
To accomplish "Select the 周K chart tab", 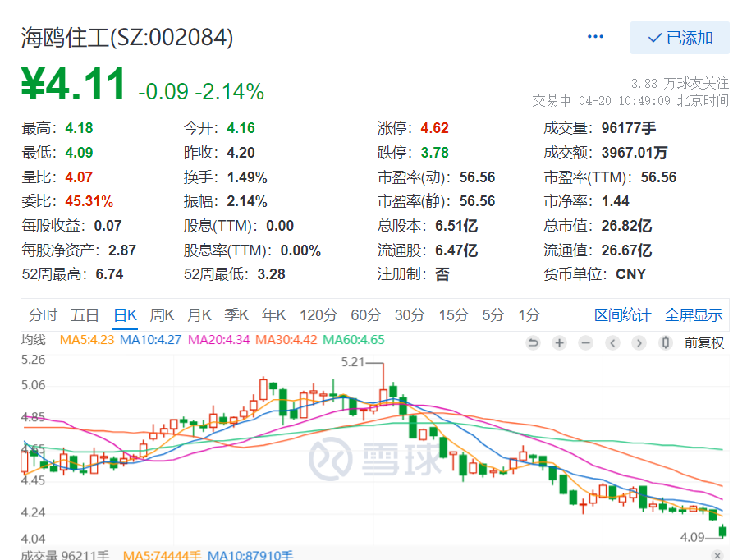I will point(162,315).
